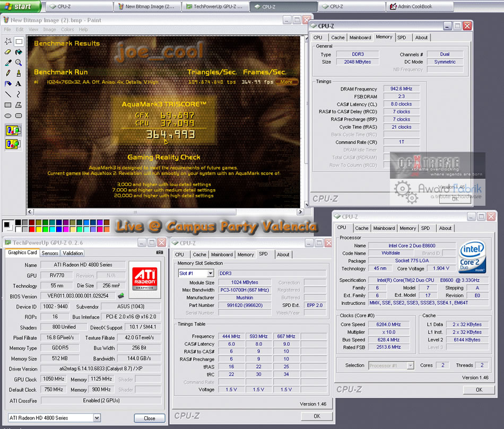Image resolution: width=504 pixels, height=429 pixels.
Task: Switch to TechPowerUp GPU-Z taskbar item
Action: click(x=215, y=6)
